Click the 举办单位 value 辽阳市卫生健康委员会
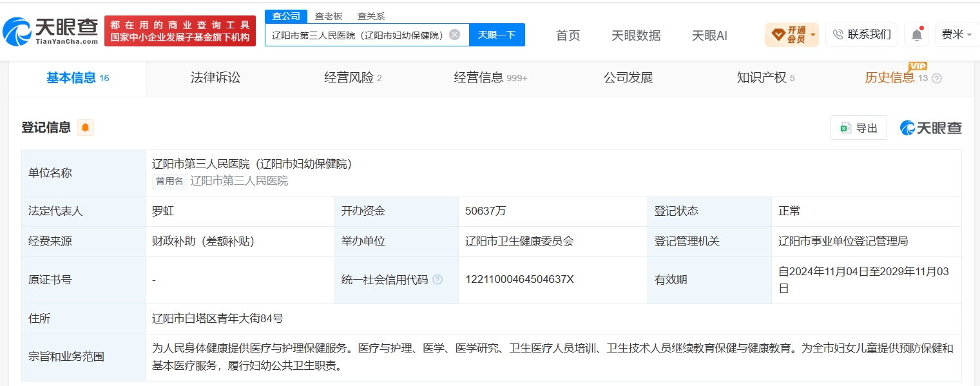The height and width of the screenshot is (386, 980). 519,242
